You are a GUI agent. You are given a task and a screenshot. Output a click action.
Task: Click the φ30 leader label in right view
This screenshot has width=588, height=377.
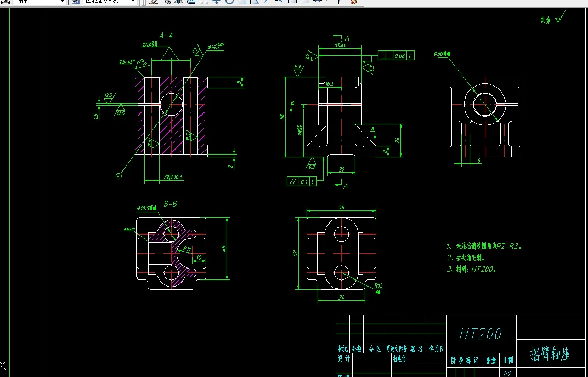click(442, 54)
